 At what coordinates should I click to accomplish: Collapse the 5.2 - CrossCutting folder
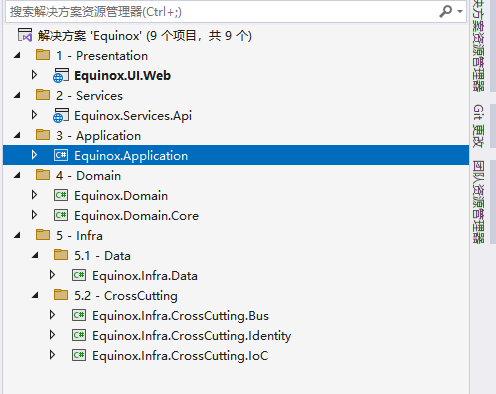(x=35, y=295)
